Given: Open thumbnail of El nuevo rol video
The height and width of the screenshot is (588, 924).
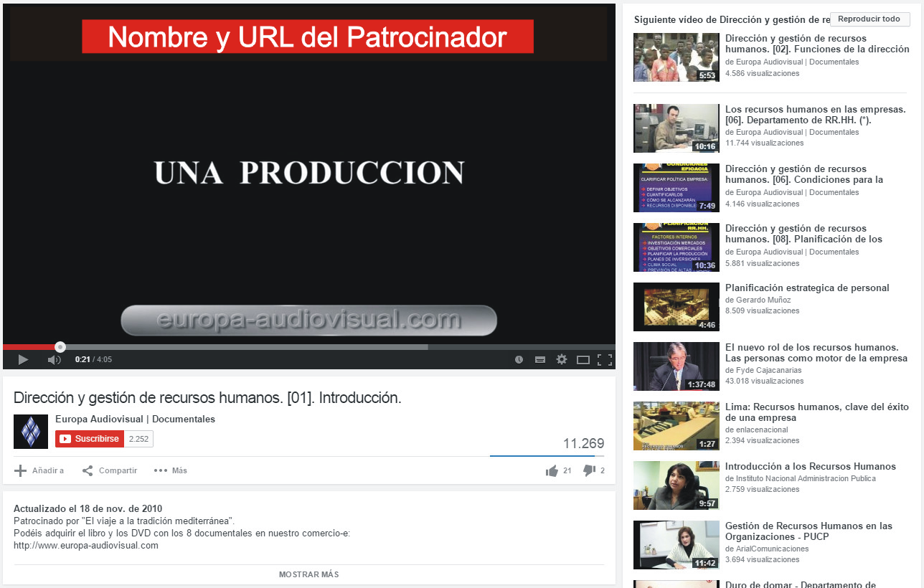Looking at the screenshot, I should coord(676,366).
